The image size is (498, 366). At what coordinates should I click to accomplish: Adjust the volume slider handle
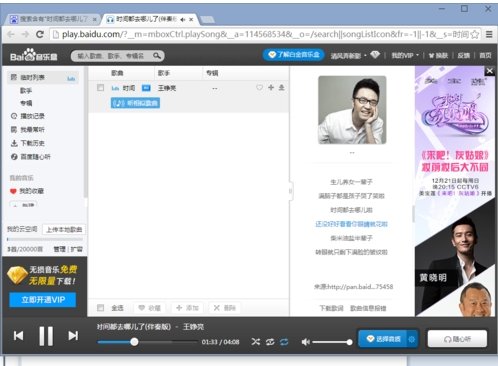(x=349, y=342)
